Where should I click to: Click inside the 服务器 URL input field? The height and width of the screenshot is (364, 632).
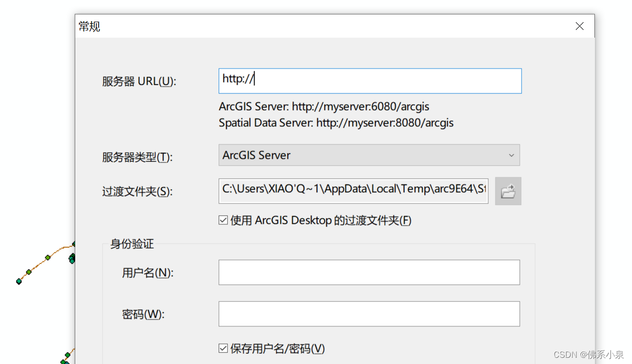pyautogui.click(x=369, y=80)
